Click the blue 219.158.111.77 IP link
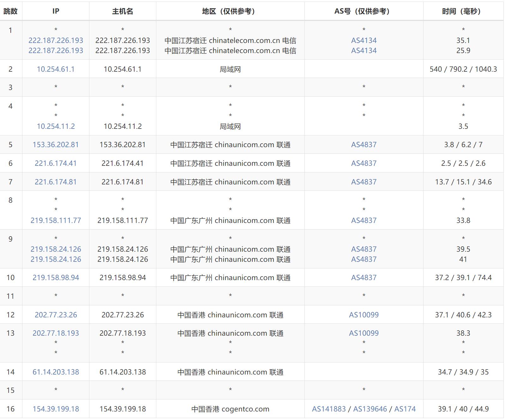Viewport: 505px width, 420px height. [x=56, y=220]
